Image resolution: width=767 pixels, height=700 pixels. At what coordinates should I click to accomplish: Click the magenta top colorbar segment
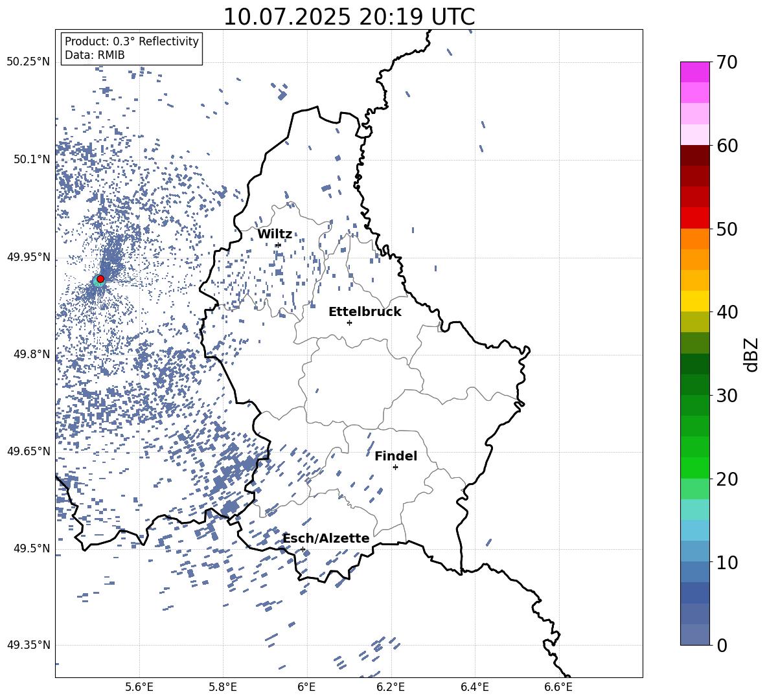(x=694, y=73)
